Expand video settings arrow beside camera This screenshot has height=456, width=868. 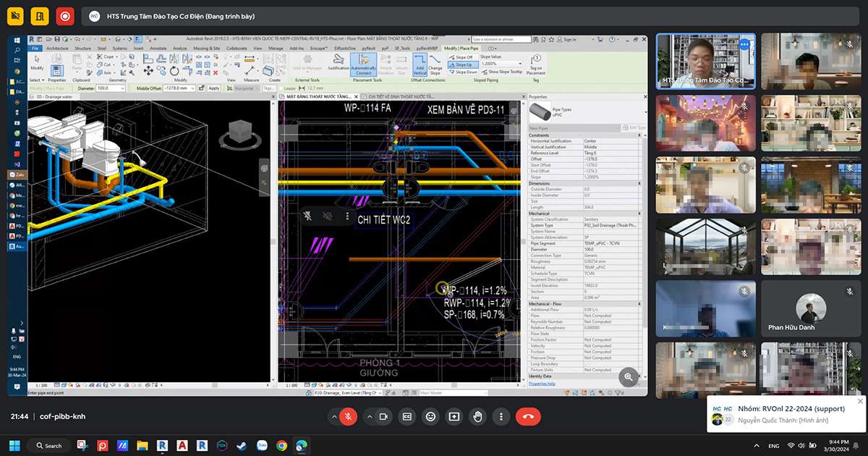coord(370,416)
